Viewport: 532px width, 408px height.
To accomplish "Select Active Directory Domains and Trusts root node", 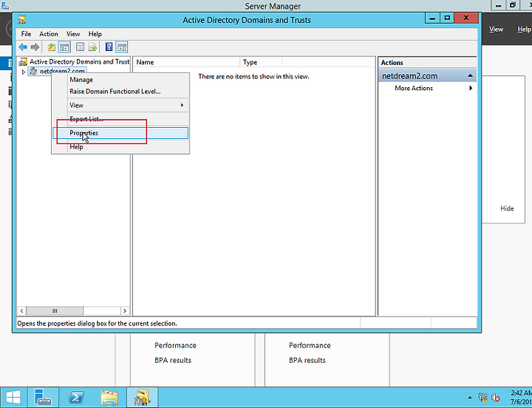I will pyautogui.click(x=79, y=62).
